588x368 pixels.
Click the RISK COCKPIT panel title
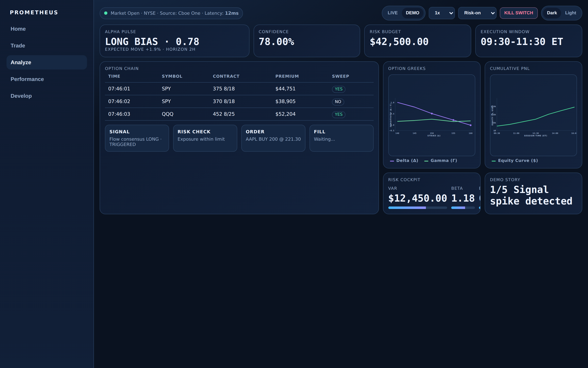click(404, 180)
